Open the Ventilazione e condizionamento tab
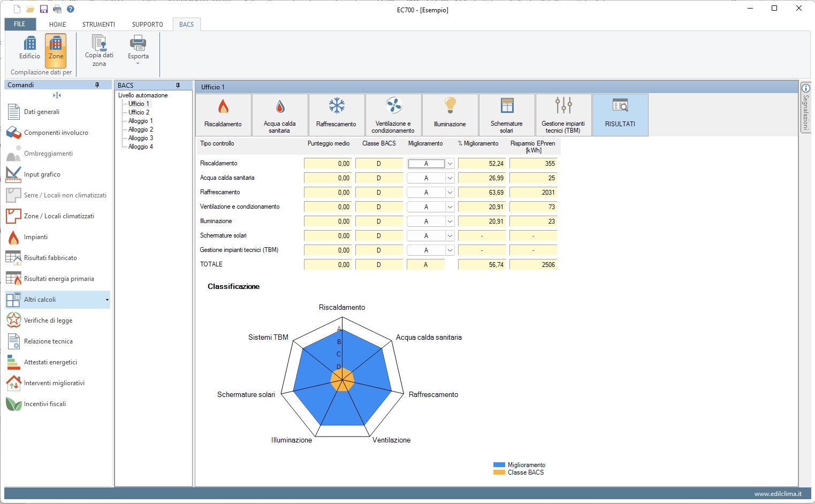815x504 pixels. click(x=393, y=115)
